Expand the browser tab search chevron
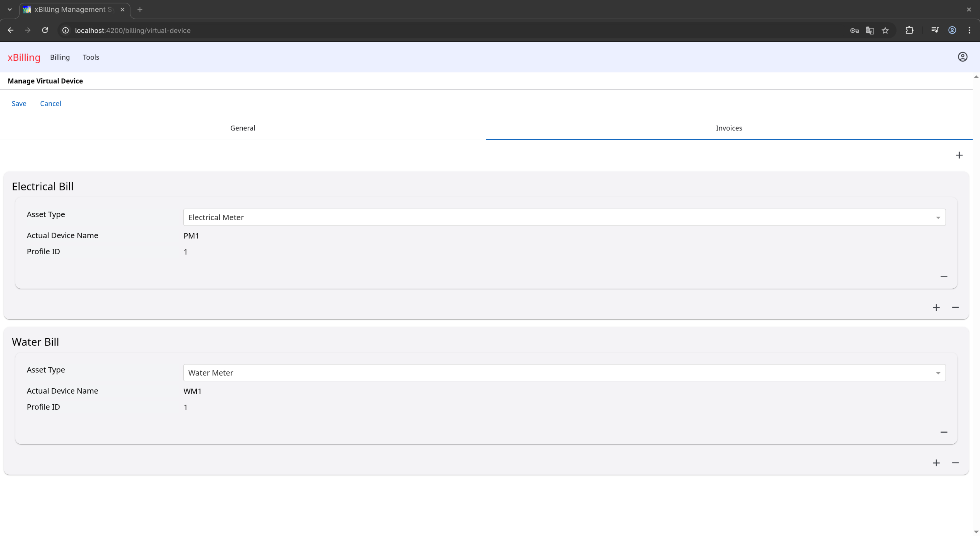Image resolution: width=980 pixels, height=536 pixels. point(10,10)
